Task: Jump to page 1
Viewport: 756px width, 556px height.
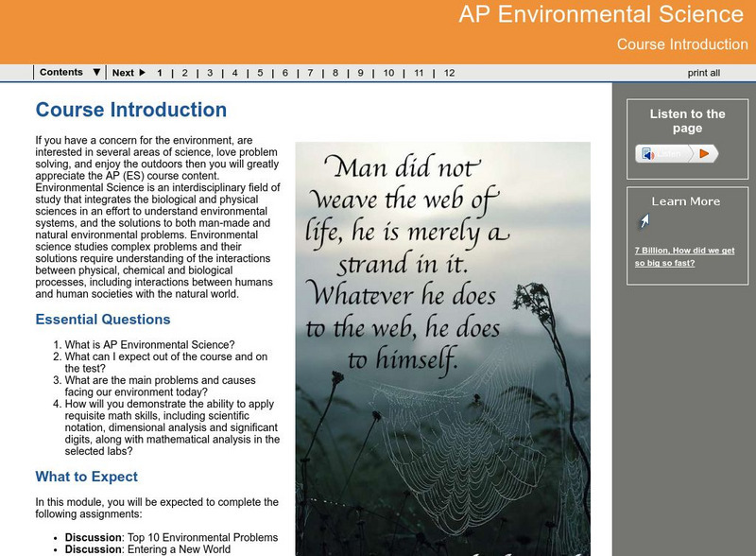Action: [x=159, y=74]
